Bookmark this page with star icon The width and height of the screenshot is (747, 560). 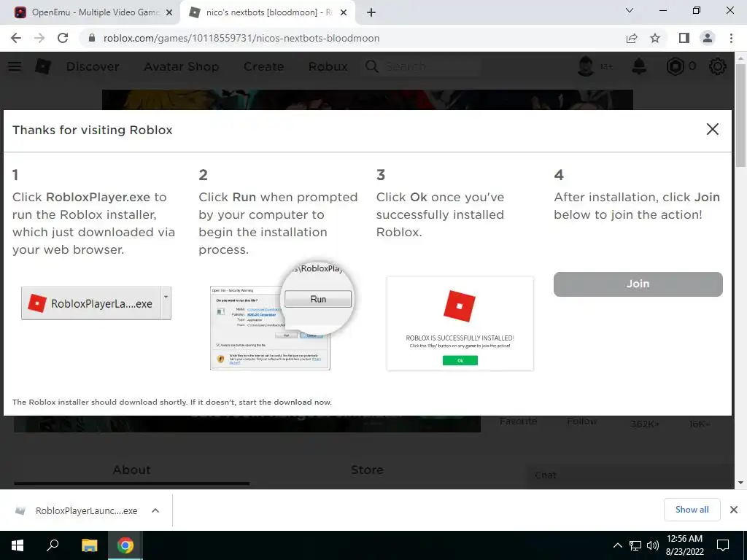click(x=655, y=38)
